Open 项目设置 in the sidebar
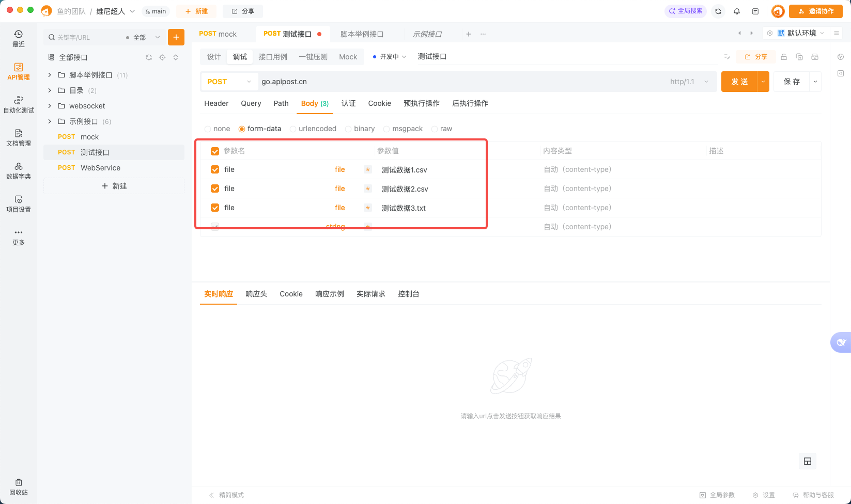The image size is (851, 504). point(19,204)
